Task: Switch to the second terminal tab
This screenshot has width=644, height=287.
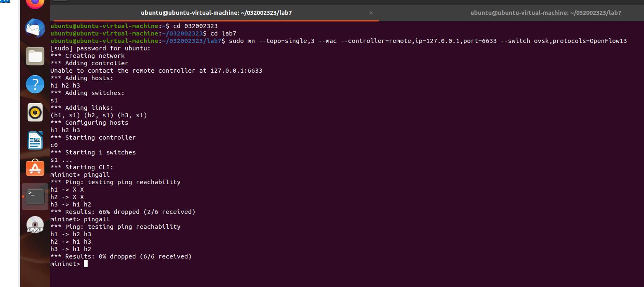Action: [x=545, y=13]
